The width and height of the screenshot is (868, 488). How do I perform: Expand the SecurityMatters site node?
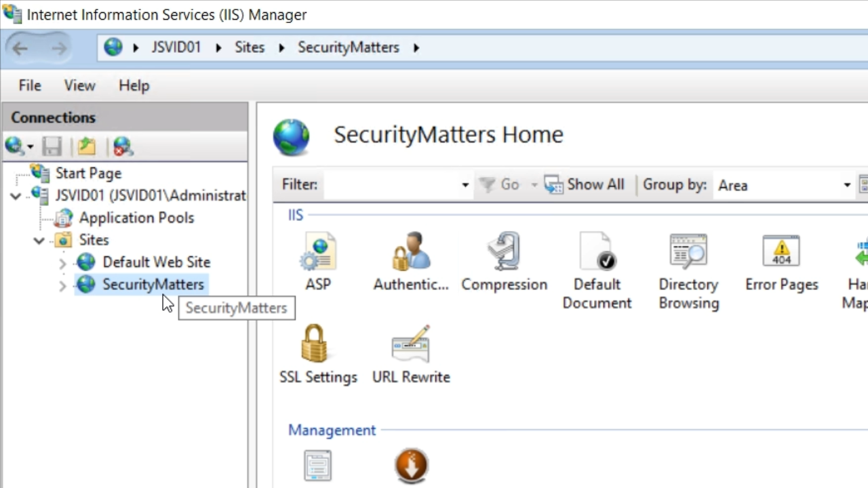point(62,285)
